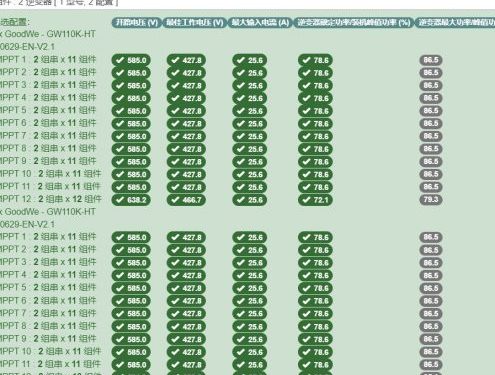
Task: Select first inverter MPPT 12 row with 12 组件
Action: (51, 199)
